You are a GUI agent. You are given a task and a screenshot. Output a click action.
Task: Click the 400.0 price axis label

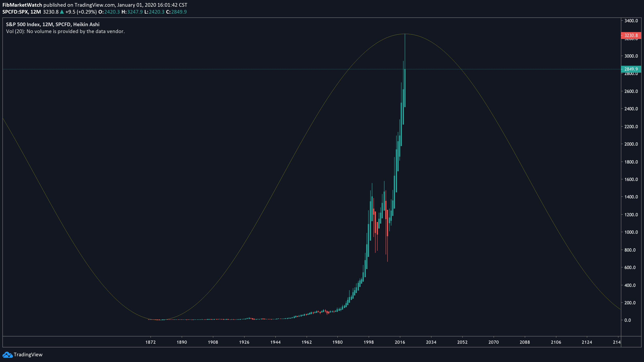coord(630,285)
